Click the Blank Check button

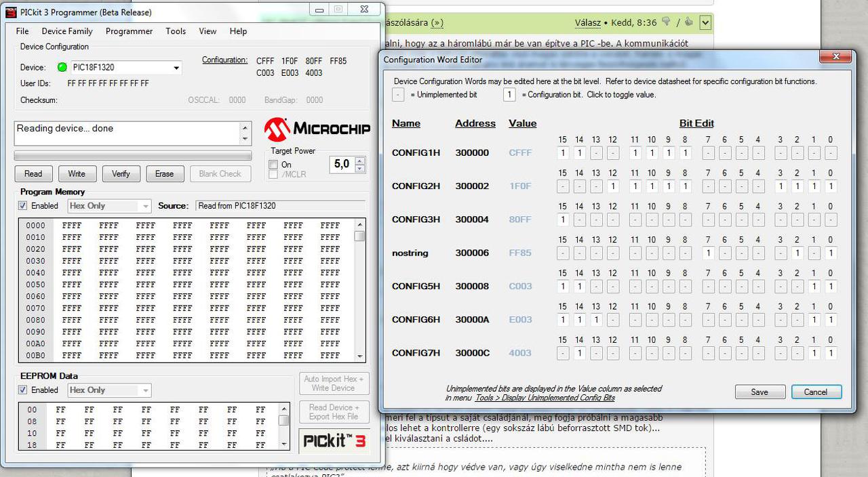pos(220,173)
